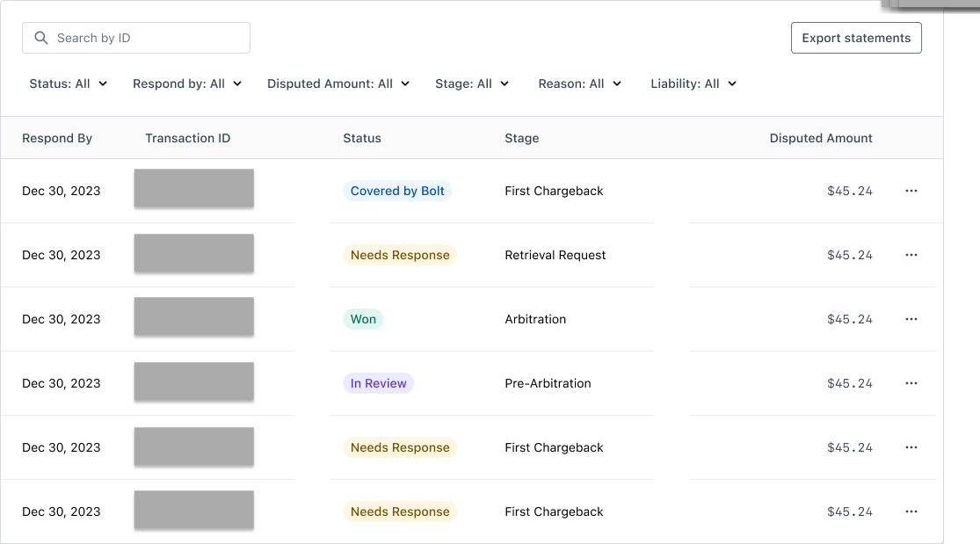This screenshot has height=544, width=980.
Task: Open more options for Pre-Arbitration row
Action: (911, 383)
